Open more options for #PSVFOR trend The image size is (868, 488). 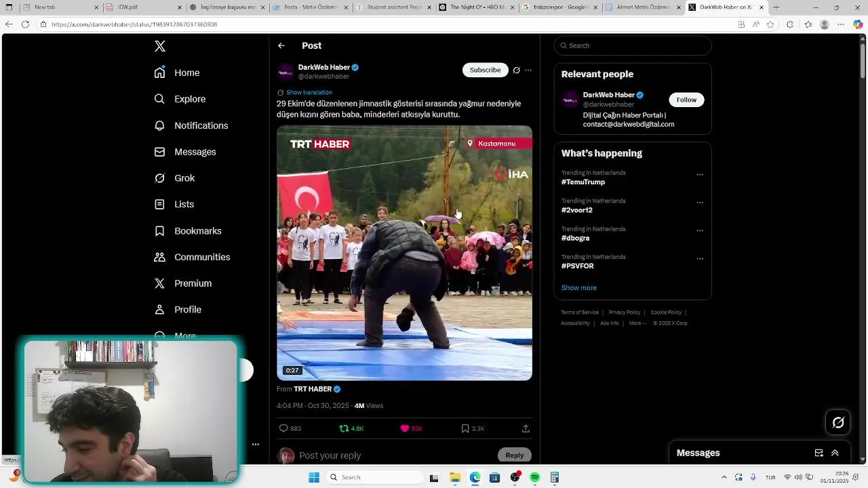click(x=700, y=259)
